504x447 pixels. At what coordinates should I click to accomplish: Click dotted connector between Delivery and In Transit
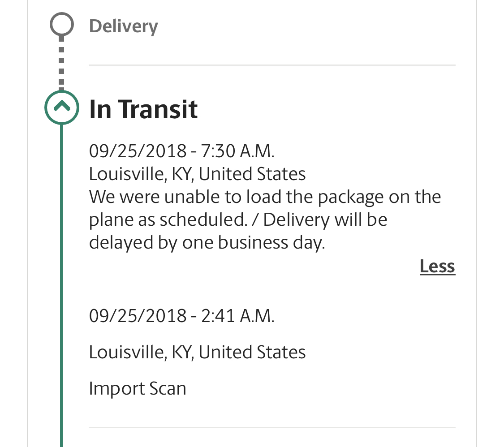coord(62,63)
